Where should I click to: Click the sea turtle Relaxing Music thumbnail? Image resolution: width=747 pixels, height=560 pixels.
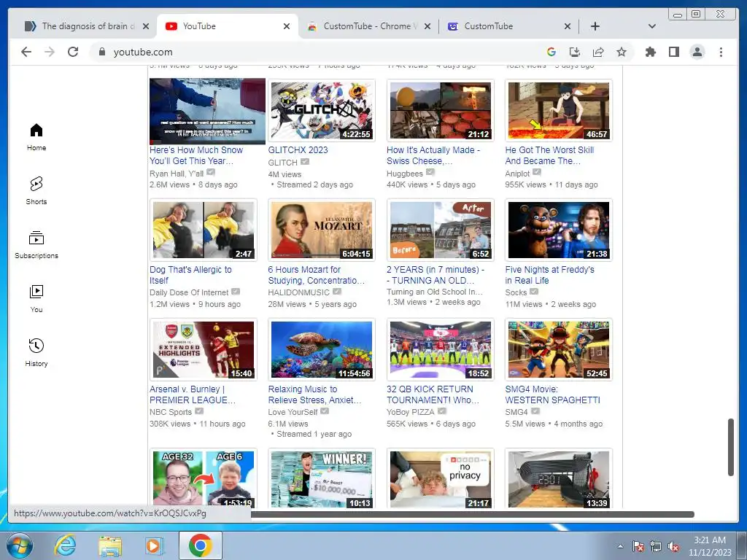tap(322, 349)
